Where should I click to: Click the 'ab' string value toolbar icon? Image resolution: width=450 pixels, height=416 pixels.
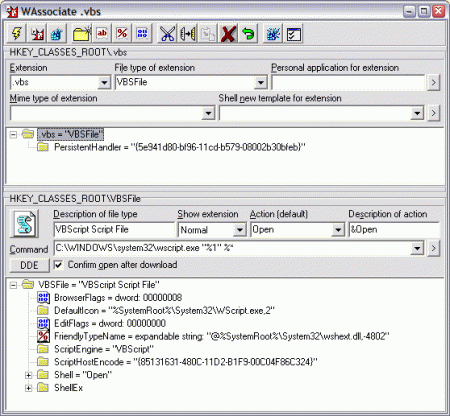tap(102, 33)
